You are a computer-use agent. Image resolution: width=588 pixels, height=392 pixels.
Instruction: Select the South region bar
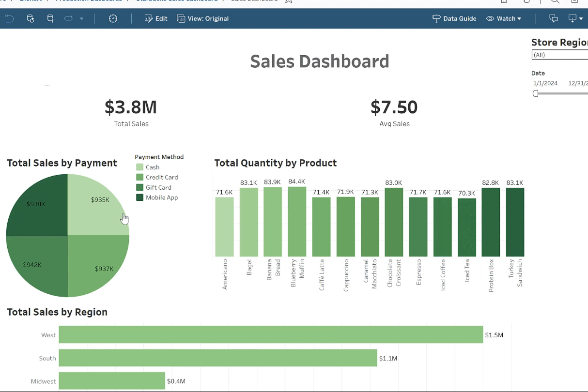point(218,358)
